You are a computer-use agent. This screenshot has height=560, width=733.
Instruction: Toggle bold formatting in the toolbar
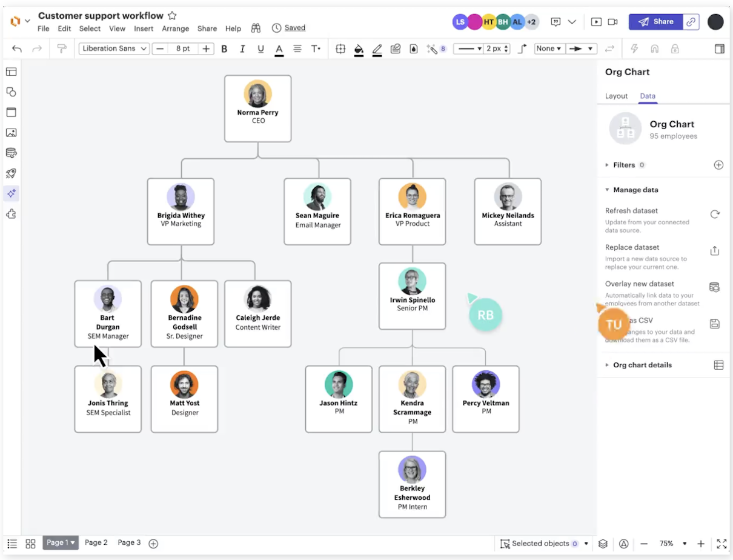pyautogui.click(x=224, y=48)
